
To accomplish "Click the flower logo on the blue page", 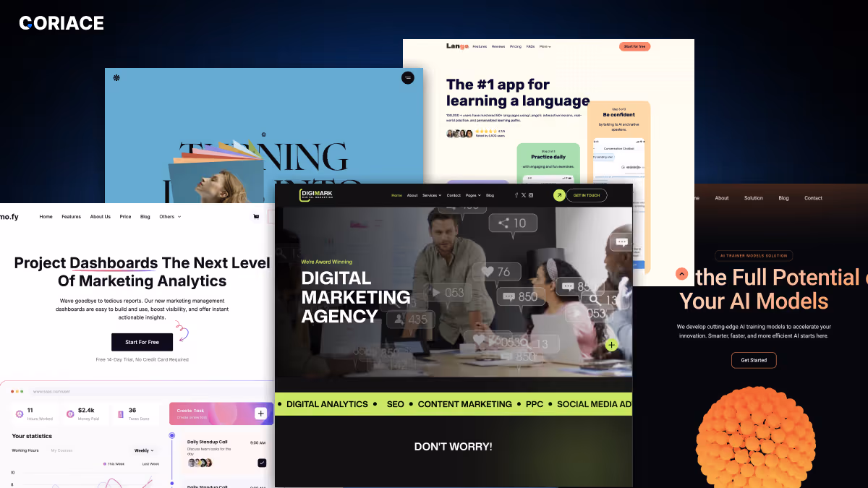I will [116, 77].
